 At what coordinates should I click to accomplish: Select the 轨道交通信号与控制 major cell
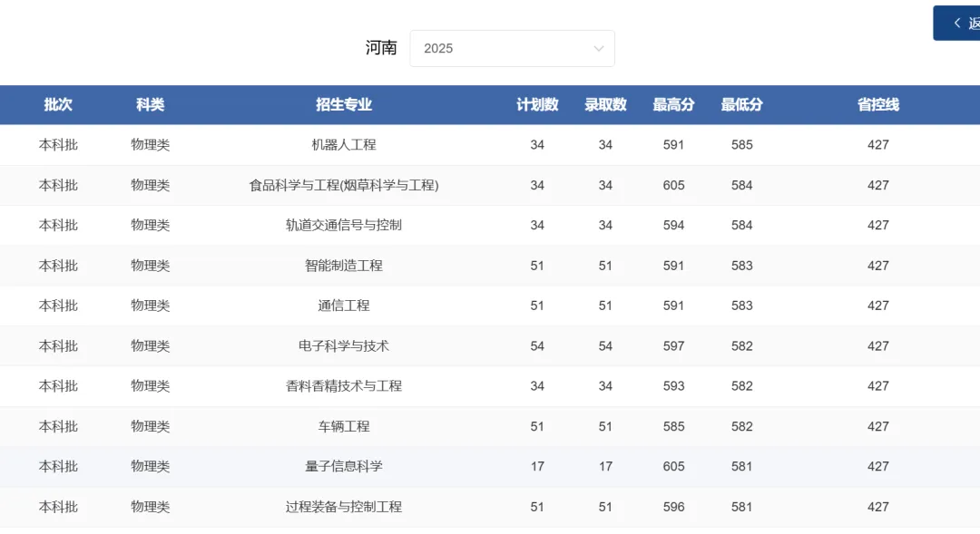(344, 226)
